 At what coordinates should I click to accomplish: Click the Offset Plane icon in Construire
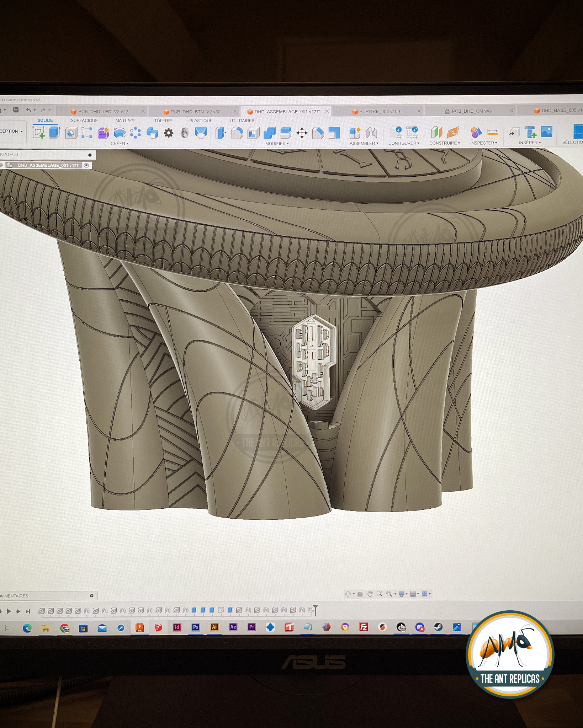(436, 132)
